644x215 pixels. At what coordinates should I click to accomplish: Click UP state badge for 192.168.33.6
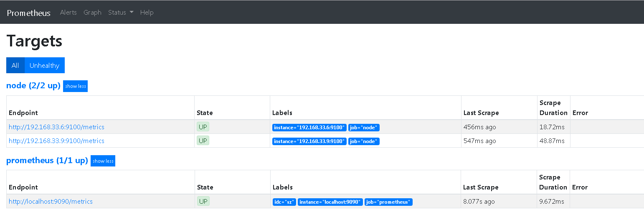pos(203,127)
